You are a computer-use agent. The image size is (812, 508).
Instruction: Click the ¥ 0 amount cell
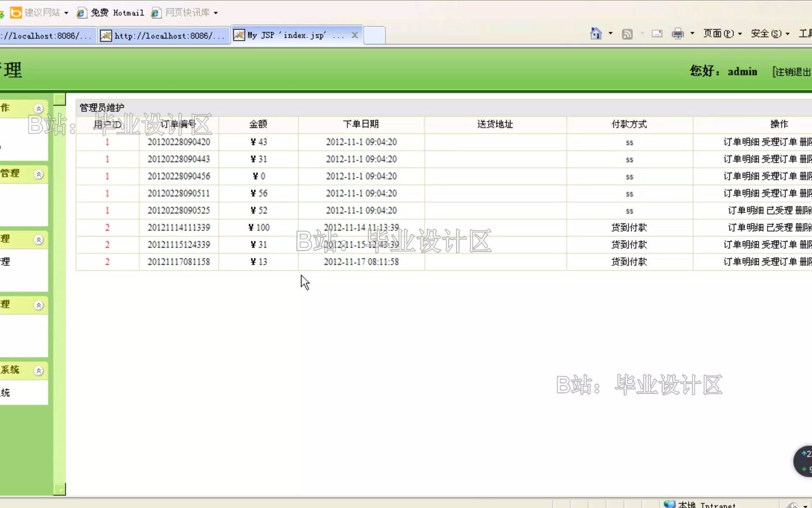click(259, 176)
